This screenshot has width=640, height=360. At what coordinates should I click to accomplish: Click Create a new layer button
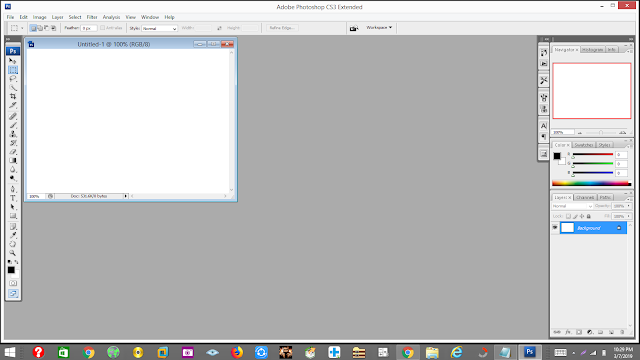tap(611, 332)
